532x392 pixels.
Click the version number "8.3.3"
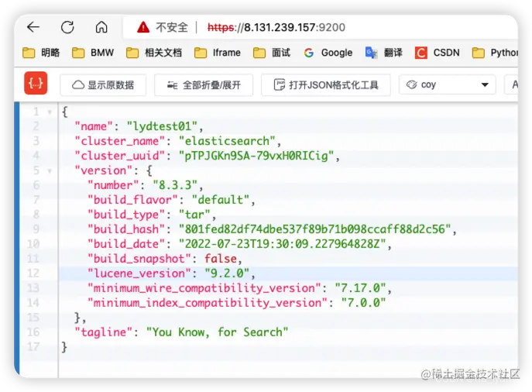coord(175,185)
